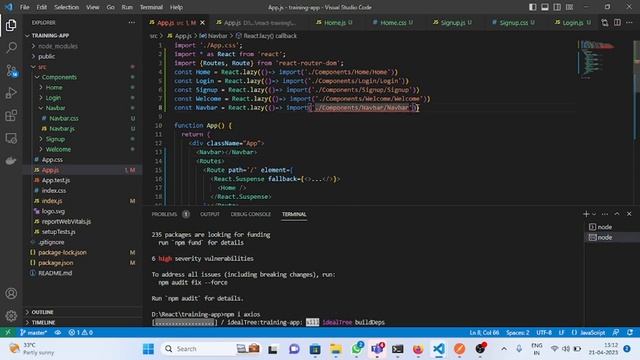640x360 pixels.
Task: Open the Search view in activity bar
Action: click(11, 48)
